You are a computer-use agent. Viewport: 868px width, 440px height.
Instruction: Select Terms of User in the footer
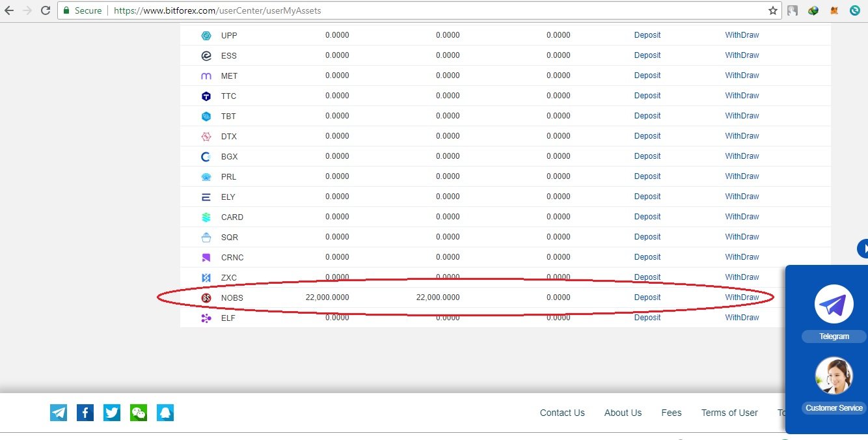pos(729,413)
